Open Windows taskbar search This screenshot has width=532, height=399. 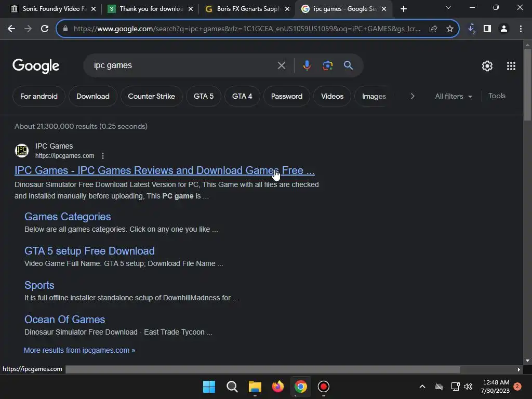click(x=232, y=387)
